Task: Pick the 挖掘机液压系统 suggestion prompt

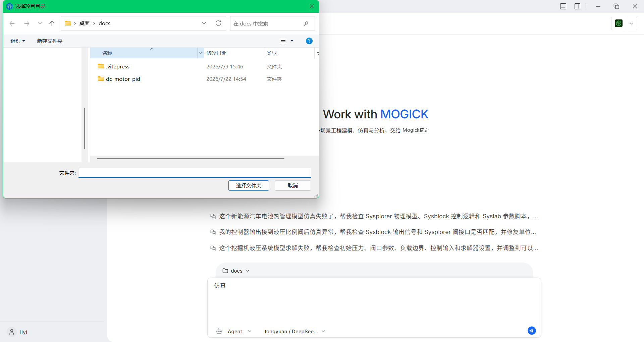Action: [x=374, y=248]
